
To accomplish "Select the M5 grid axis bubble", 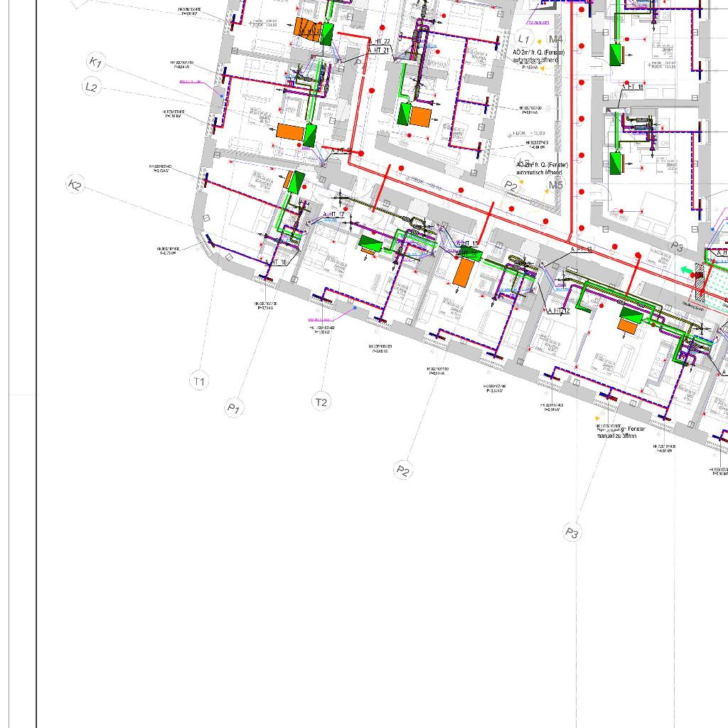I will click(x=555, y=186).
